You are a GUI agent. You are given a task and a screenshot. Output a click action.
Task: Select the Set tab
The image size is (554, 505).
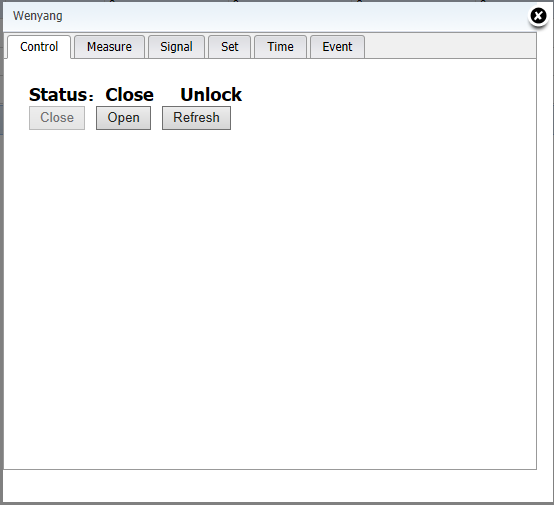click(230, 47)
